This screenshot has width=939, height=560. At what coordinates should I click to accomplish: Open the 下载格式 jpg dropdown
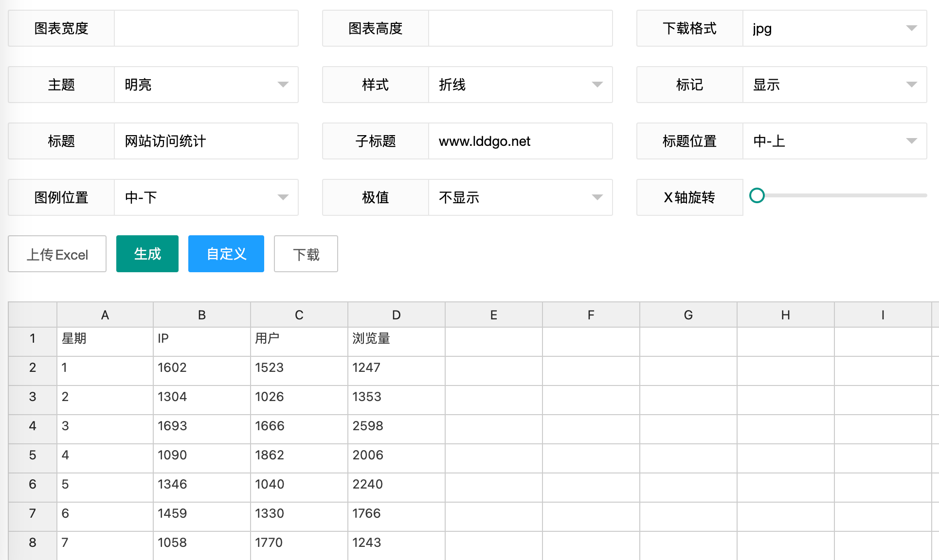pyautogui.click(x=834, y=28)
